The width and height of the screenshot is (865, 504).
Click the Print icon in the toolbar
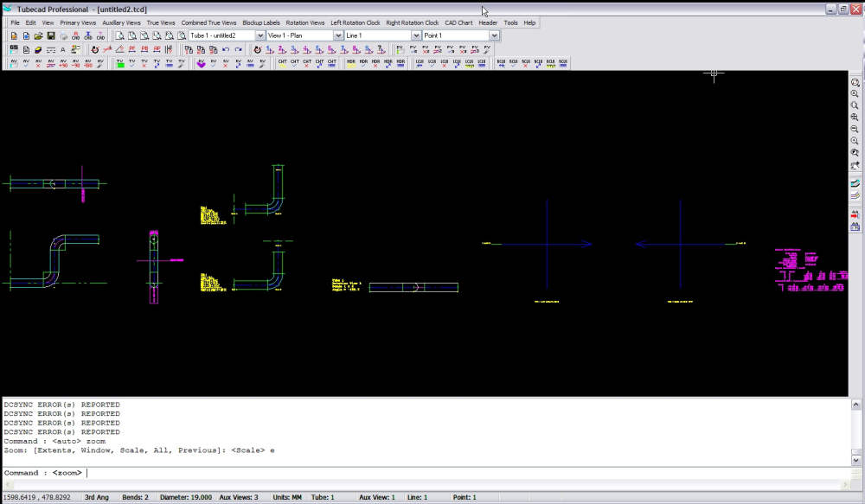click(63, 36)
